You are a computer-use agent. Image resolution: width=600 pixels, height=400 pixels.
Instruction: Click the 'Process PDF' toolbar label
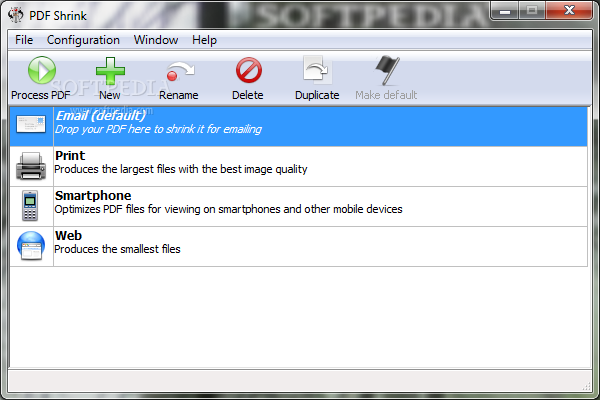41,95
